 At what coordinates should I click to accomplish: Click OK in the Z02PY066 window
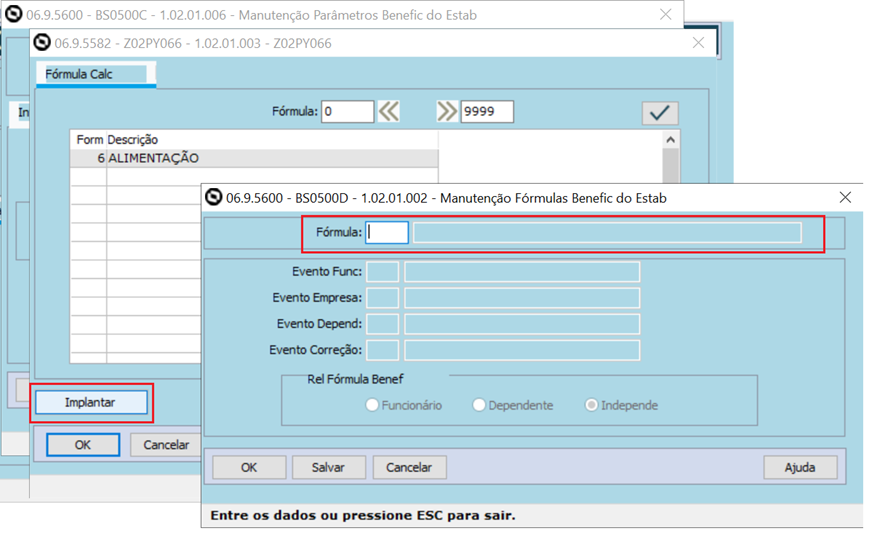[83, 445]
